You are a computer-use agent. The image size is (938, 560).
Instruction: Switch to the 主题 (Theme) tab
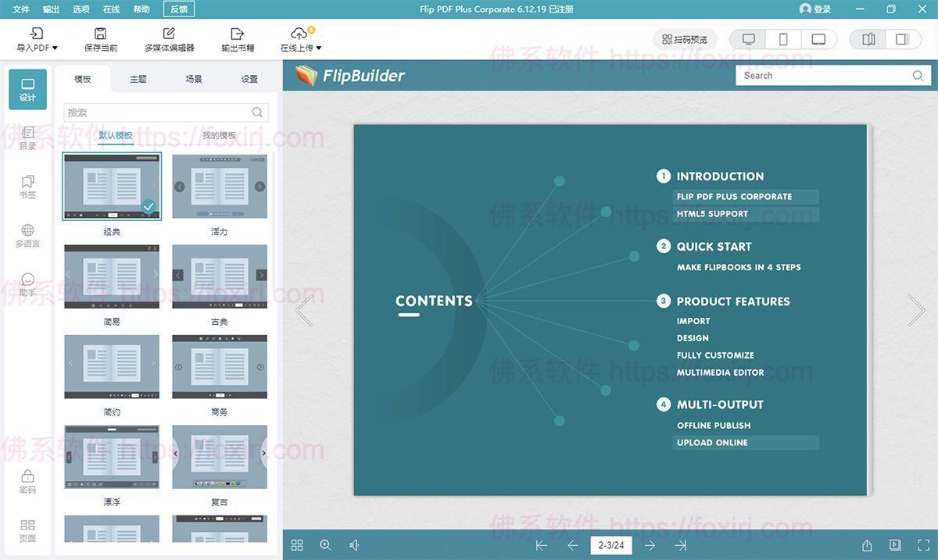[x=138, y=78]
